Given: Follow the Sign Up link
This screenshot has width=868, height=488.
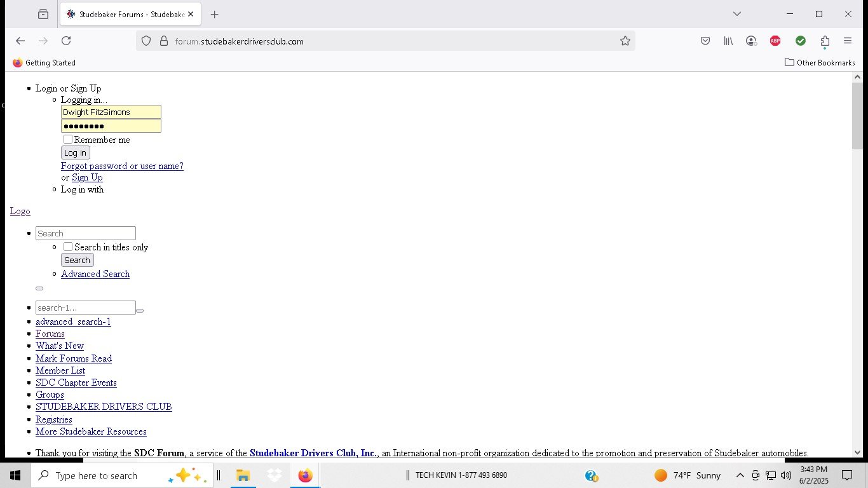Looking at the screenshot, I should tap(87, 177).
